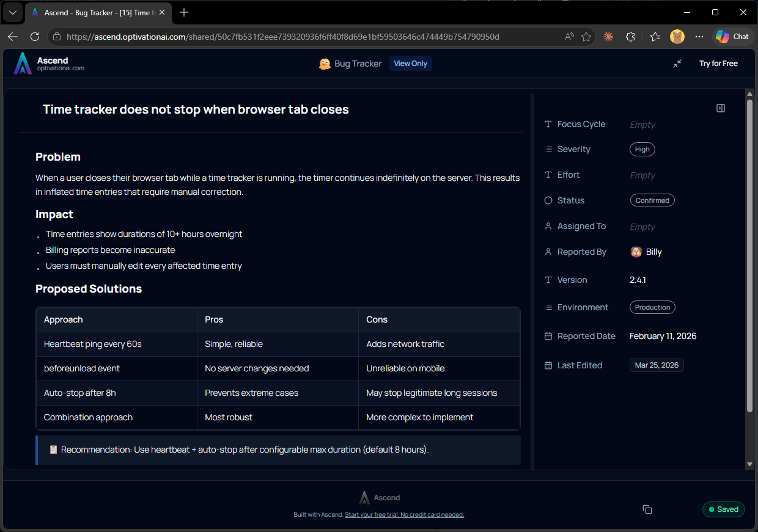Click the site lock icon in address bar

click(x=57, y=37)
